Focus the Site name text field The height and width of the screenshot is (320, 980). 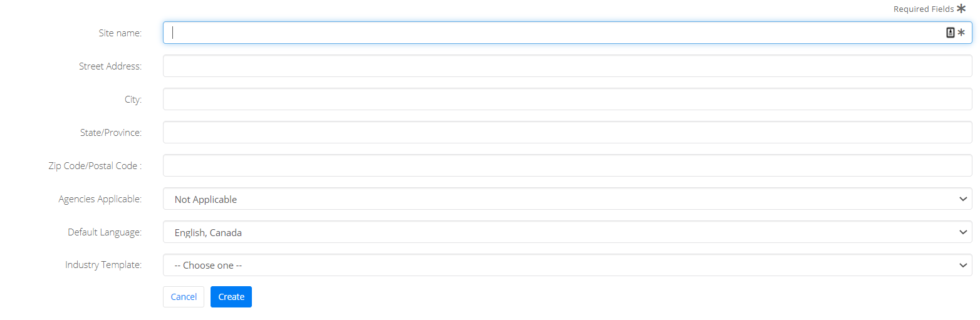[568, 33]
